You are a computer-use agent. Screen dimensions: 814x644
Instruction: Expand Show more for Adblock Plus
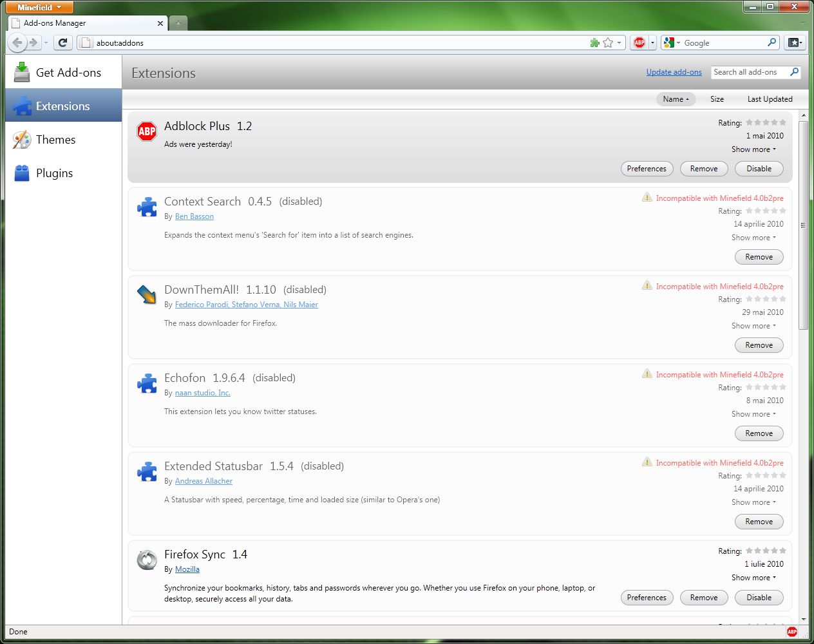pyautogui.click(x=753, y=149)
